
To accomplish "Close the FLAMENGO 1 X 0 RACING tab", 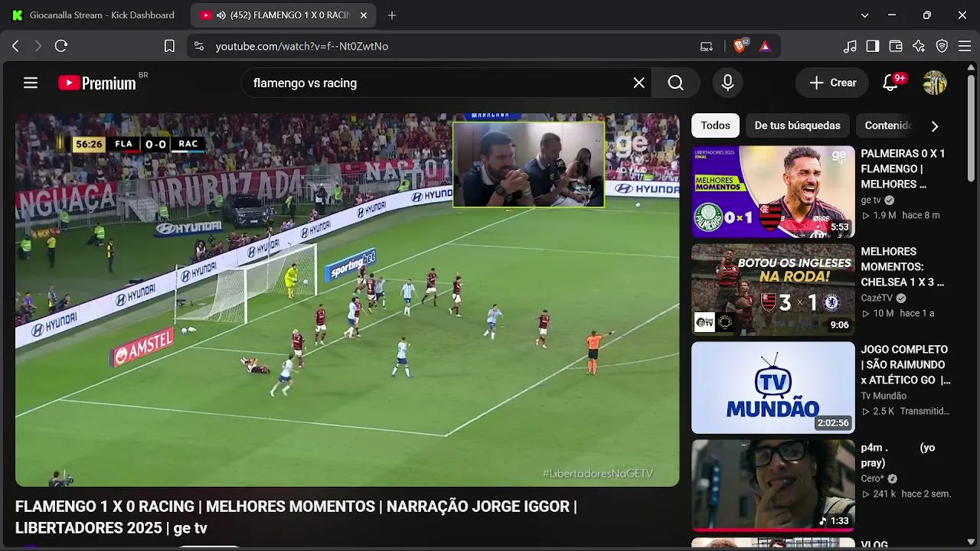I will pos(363,15).
